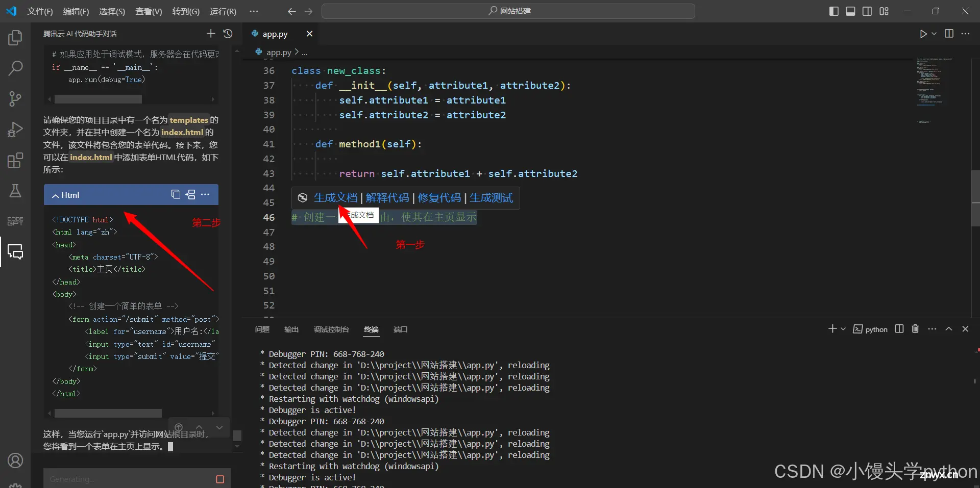Open the Accounts icon in activity bar
The image size is (980, 488).
coord(15,460)
